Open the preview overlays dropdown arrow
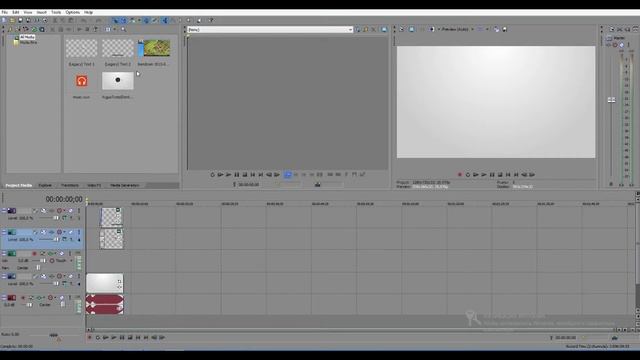The height and width of the screenshot is (360, 640). pos(487,29)
